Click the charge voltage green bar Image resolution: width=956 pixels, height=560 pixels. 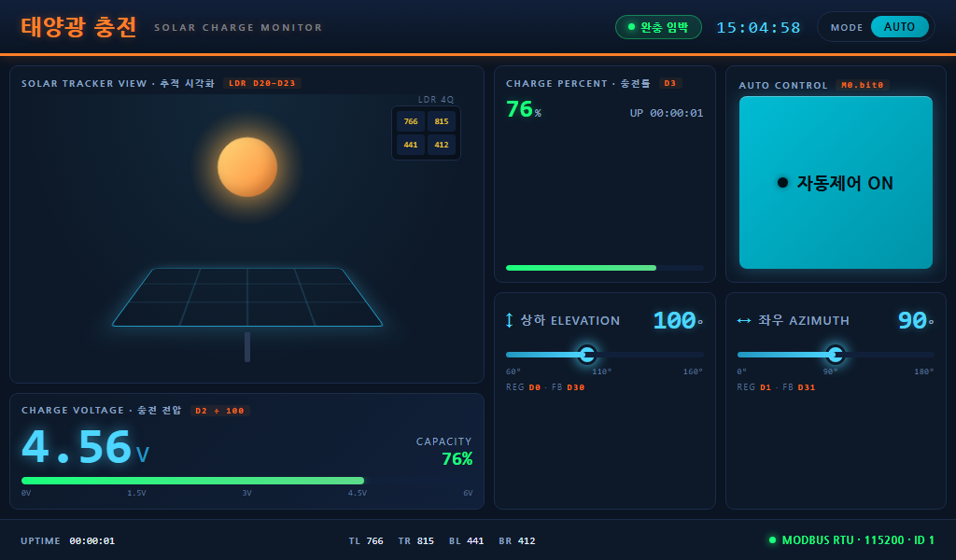pyautogui.click(x=192, y=481)
